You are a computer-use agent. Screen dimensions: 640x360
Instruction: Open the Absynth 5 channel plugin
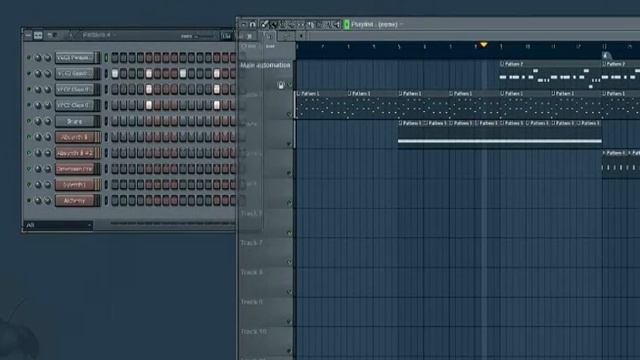click(x=75, y=137)
